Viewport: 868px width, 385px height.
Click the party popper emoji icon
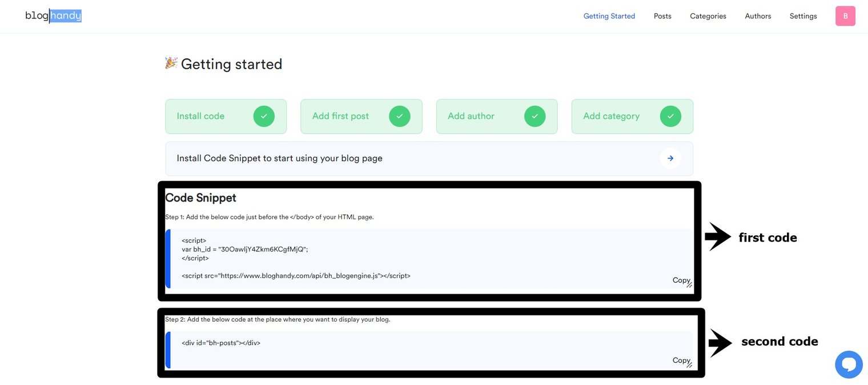171,63
